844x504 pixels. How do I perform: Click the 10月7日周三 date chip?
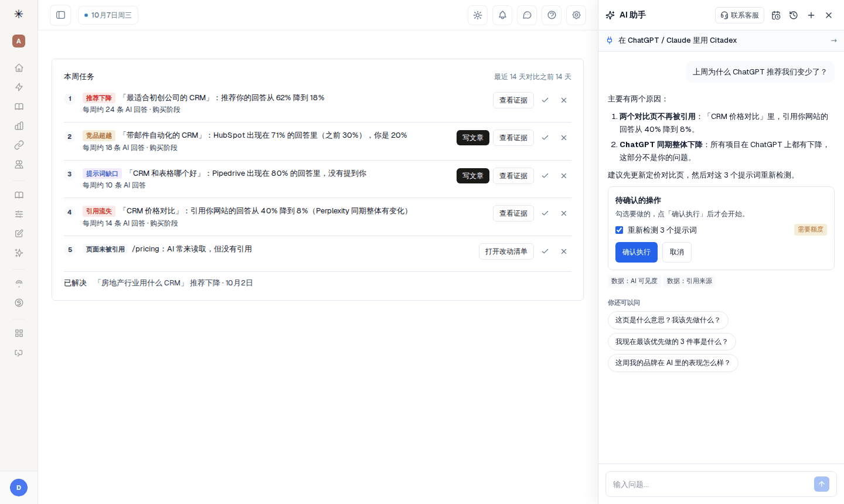coord(108,15)
